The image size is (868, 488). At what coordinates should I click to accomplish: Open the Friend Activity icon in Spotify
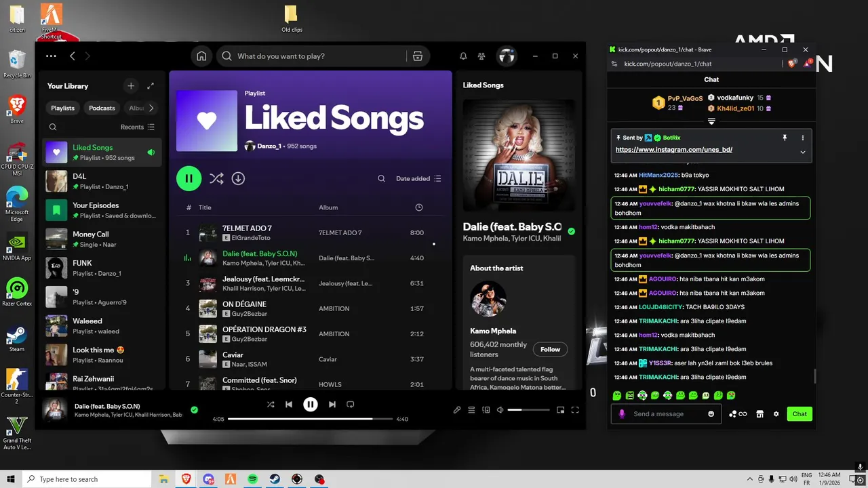click(481, 56)
